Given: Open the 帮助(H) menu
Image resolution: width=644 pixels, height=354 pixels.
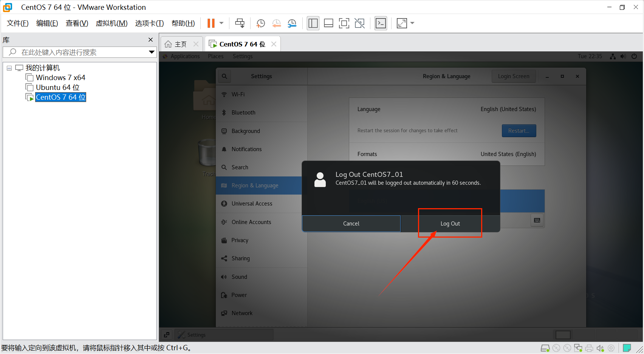Looking at the screenshot, I should pos(183,23).
